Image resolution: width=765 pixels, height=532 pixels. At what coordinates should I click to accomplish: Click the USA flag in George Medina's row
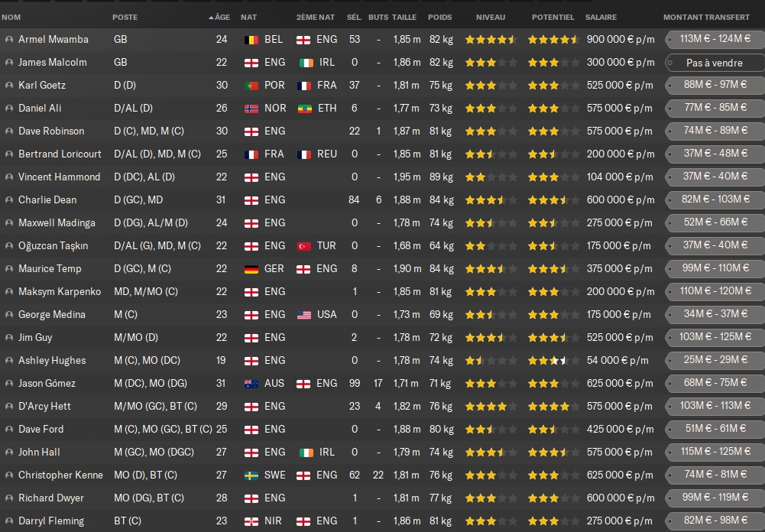pos(303,315)
